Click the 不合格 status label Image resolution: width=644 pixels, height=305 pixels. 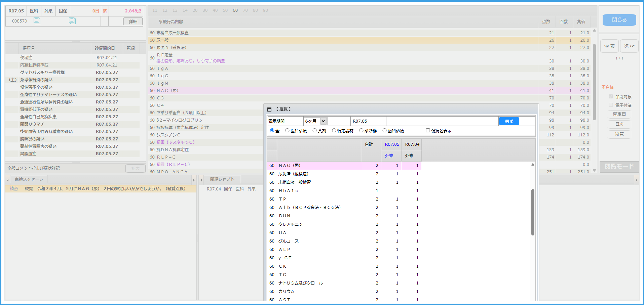pyautogui.click(x=608, y=87)
